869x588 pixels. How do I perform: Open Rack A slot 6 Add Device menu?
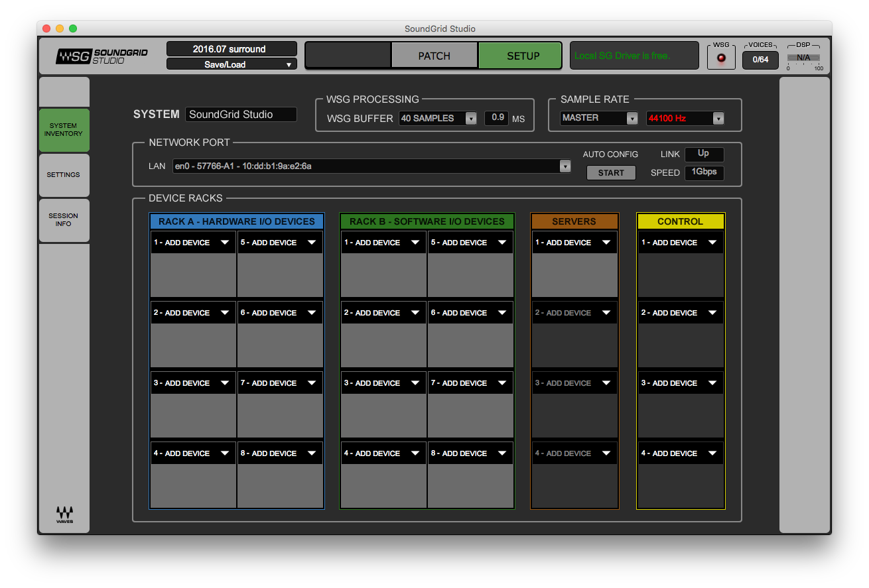tap(280, 313)
